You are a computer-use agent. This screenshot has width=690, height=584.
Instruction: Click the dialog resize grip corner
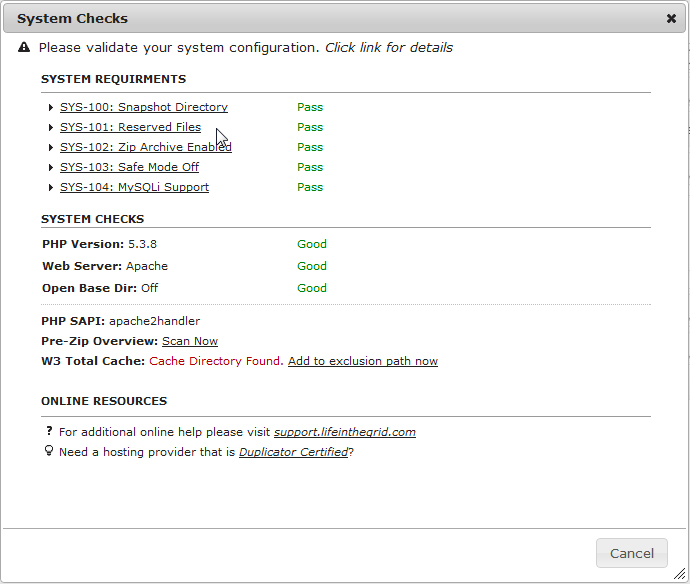tap(679, 573)
